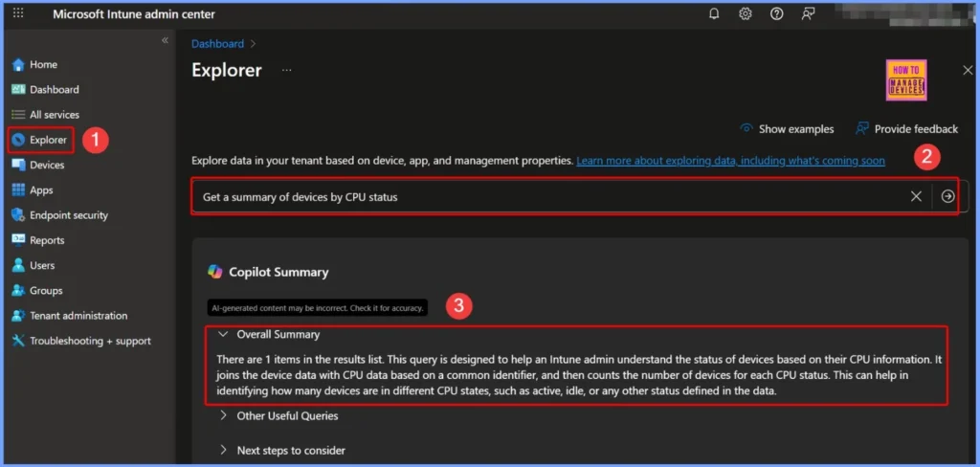Image resolution: width=980 pixels, height=467 pixels.
Task: Click the All services list icon
Action: pyautogui.click(x=18, y=115)
